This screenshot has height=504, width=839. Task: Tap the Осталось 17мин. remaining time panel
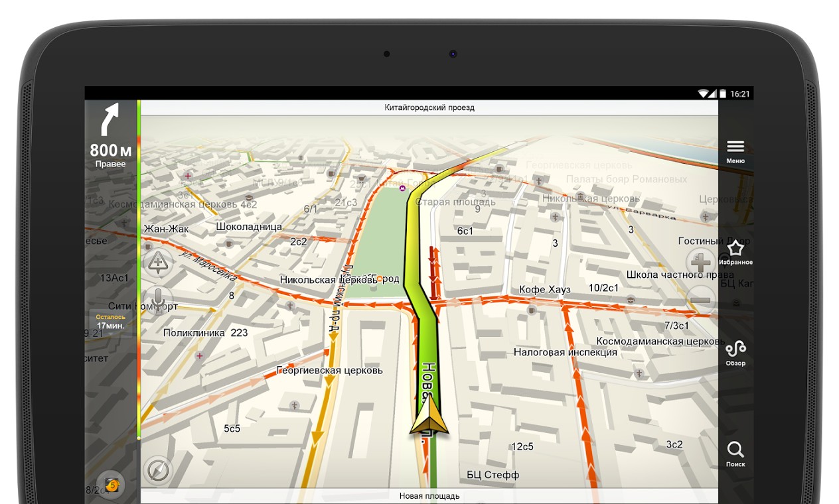point(110,322)
